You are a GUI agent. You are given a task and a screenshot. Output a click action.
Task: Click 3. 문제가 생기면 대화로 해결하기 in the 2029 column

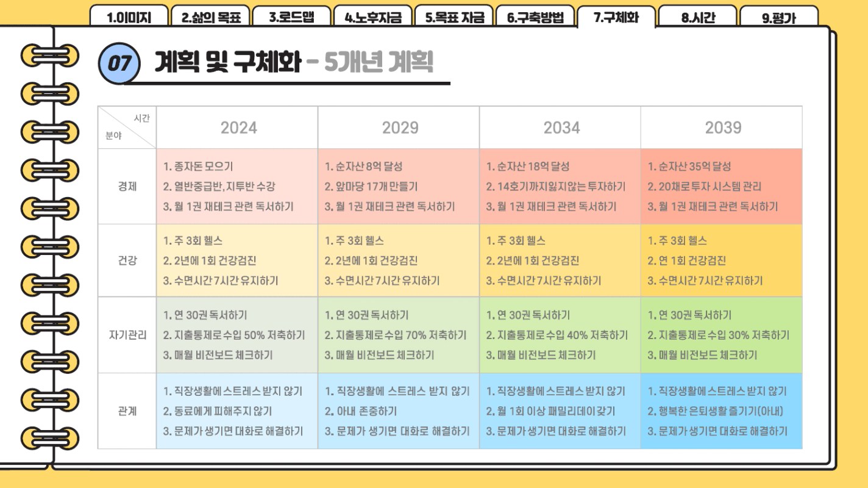[397, 431]
